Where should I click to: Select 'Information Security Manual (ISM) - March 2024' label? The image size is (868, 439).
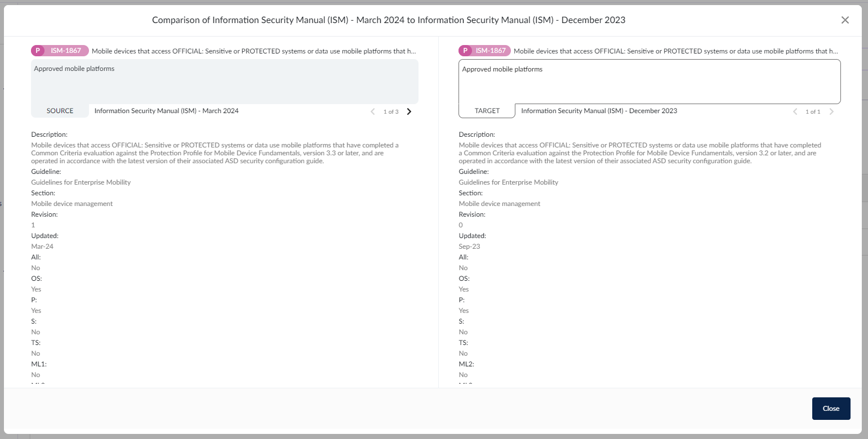(166, 111)
